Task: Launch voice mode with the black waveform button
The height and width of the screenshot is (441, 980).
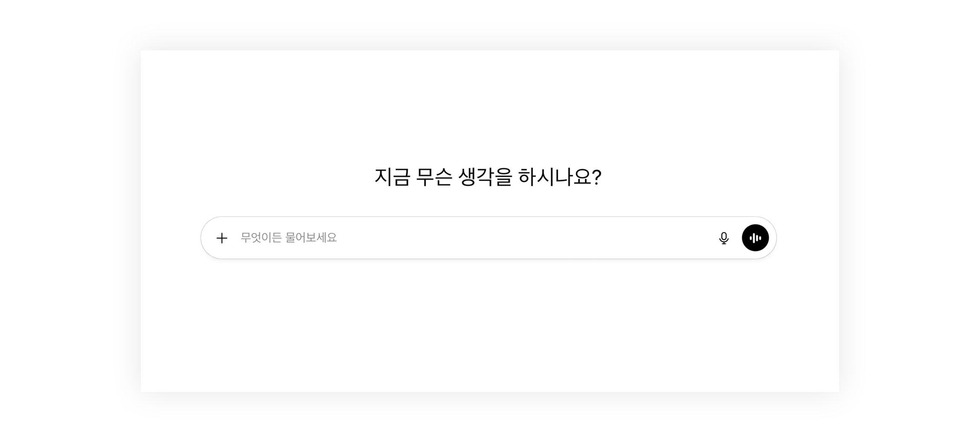Action: (755, 238)
